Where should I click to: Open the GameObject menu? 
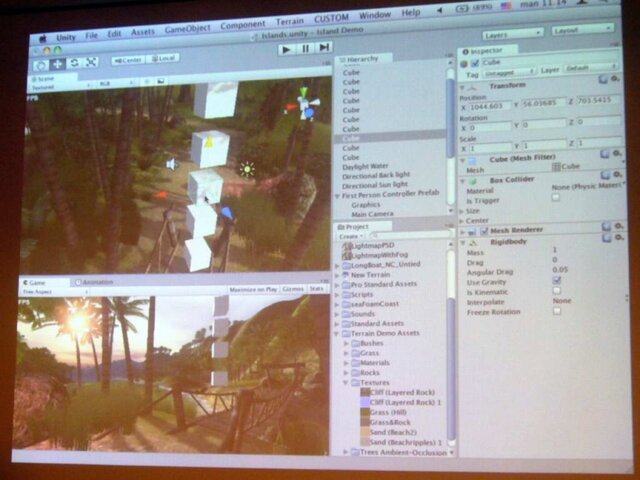tap(187, 29)
